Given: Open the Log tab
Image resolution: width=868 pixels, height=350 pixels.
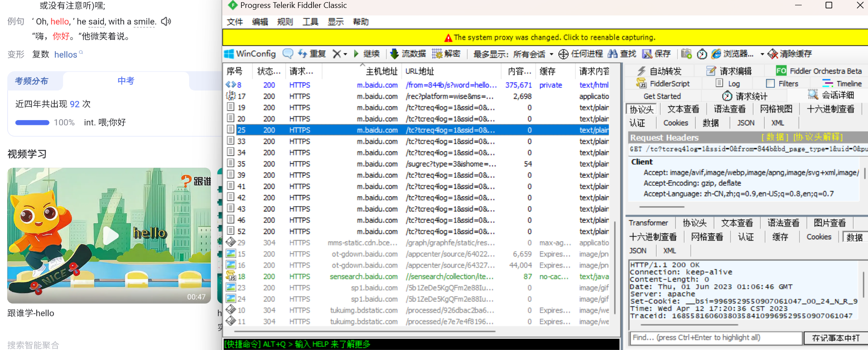Looking at the screenshot, I should point(728,83).
